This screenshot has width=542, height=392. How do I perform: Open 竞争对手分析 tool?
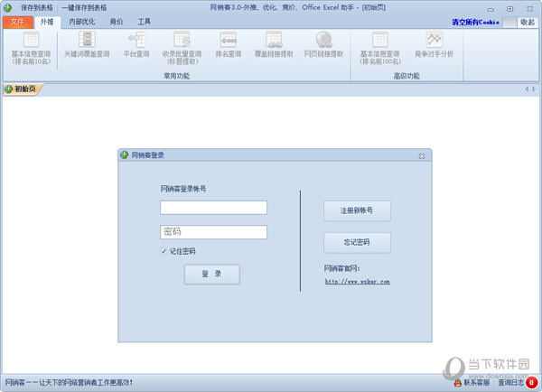coord(434,44)
